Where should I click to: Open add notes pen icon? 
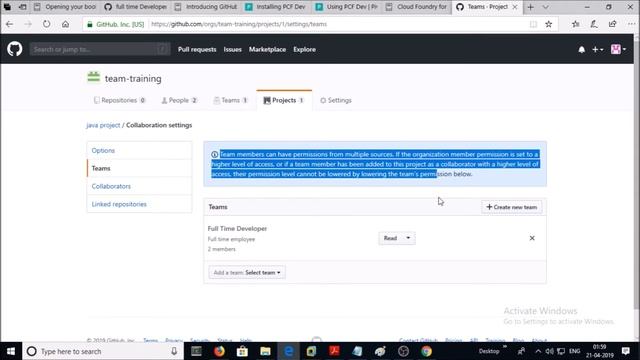point(594,24)
